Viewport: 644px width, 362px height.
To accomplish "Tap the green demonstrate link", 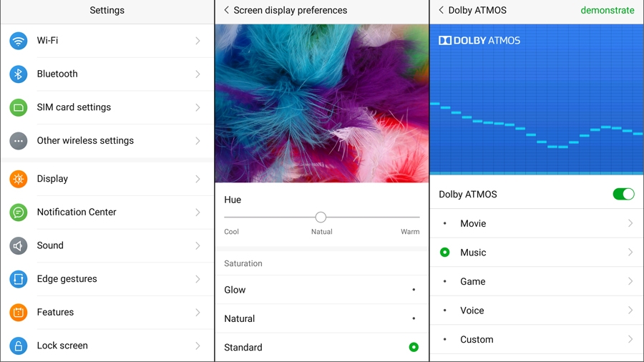I will tap(607, 10).
